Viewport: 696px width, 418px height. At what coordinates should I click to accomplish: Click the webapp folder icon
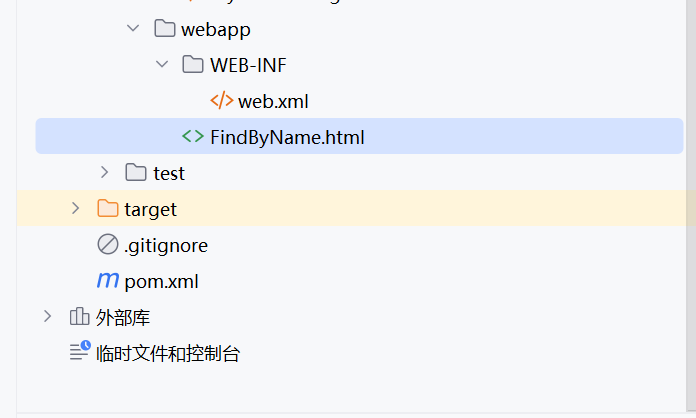coord(165,29)
